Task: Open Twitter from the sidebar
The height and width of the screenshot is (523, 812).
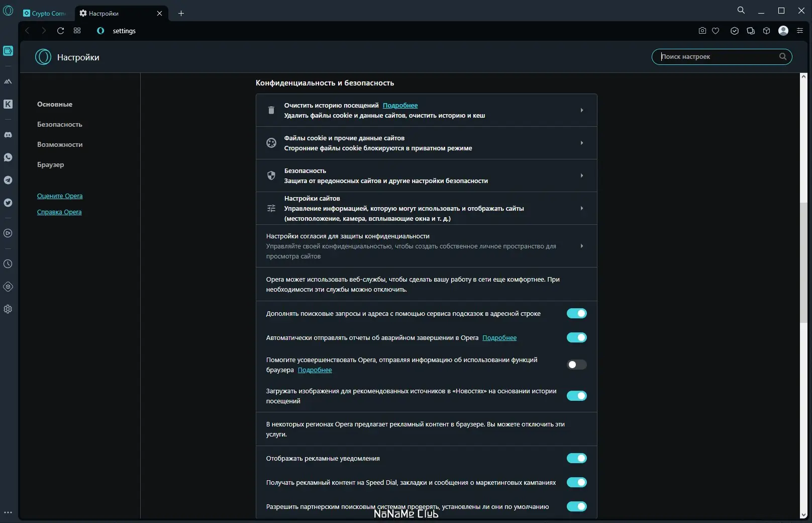Action: 8,203
